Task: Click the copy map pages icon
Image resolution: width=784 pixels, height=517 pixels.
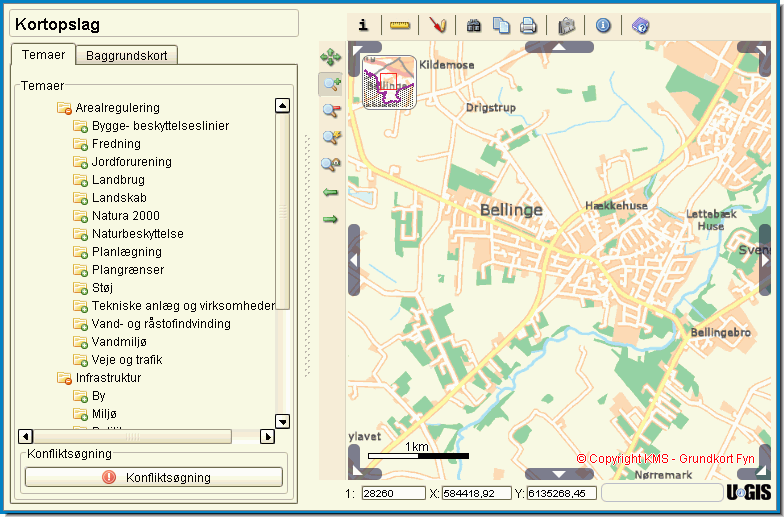Action: click(x=501, y=25)
